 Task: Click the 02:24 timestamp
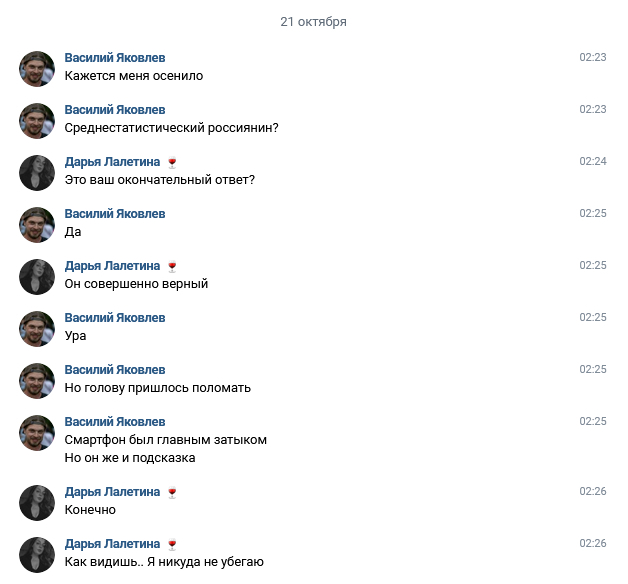593,162
